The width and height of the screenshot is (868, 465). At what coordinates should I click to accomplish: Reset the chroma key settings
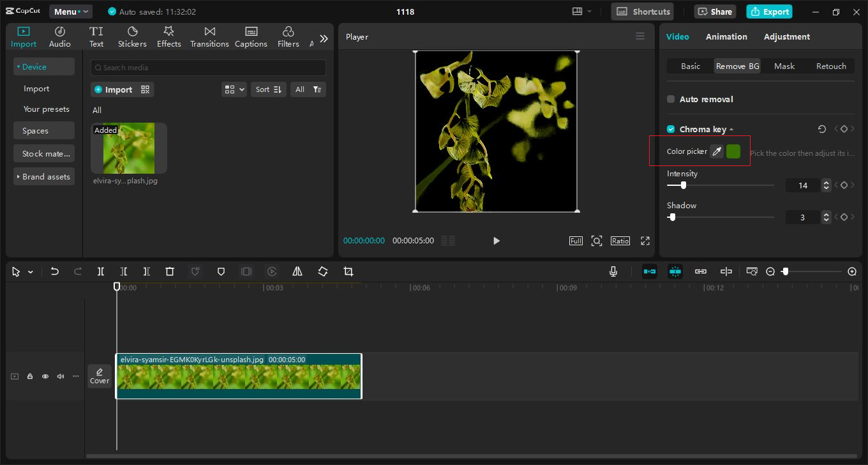click(x=822, y=129)
